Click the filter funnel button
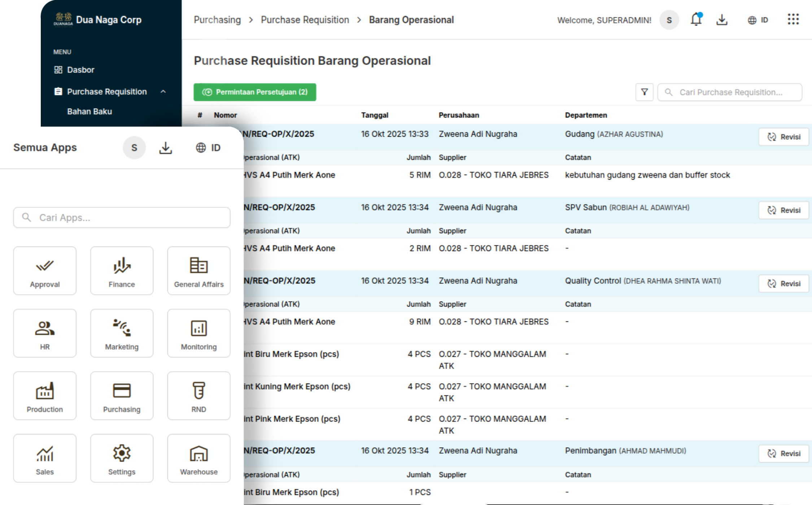Image resolution: width=812 pixels, height=505 pixels. (x=644, y=92)
